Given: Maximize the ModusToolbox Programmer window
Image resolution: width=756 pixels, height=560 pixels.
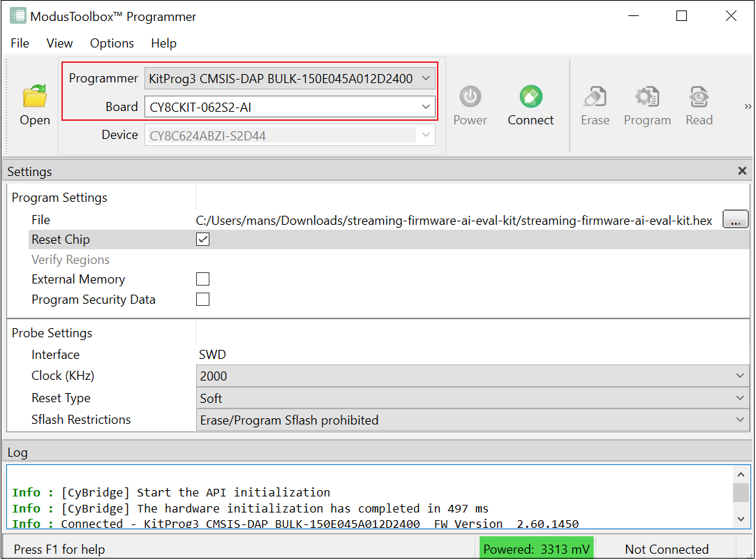Looking at the screenshot, I should tap(682, 16).
